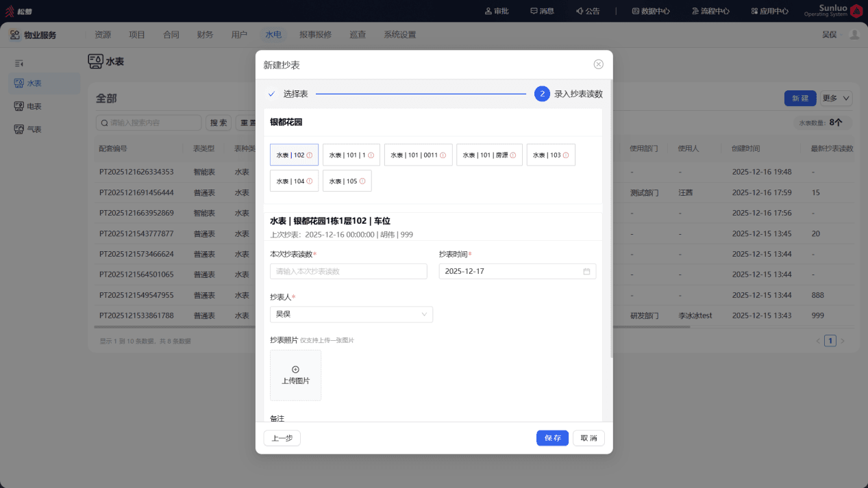Open the 更多 dropdown button
This screenshot has width=868, height=488.
(836, 99)
